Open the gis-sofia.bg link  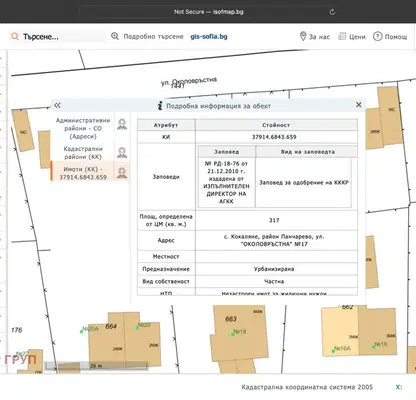point(209,36)
